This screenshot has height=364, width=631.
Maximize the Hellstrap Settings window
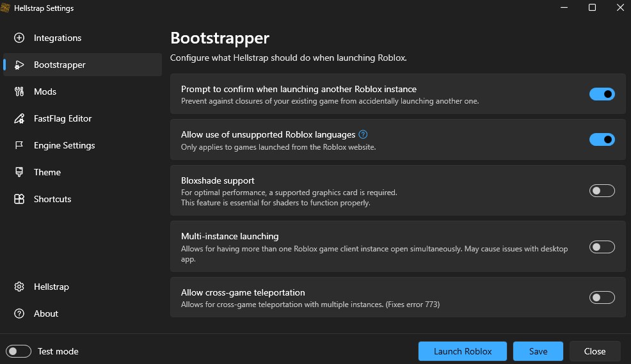click(x=592, y=8)
